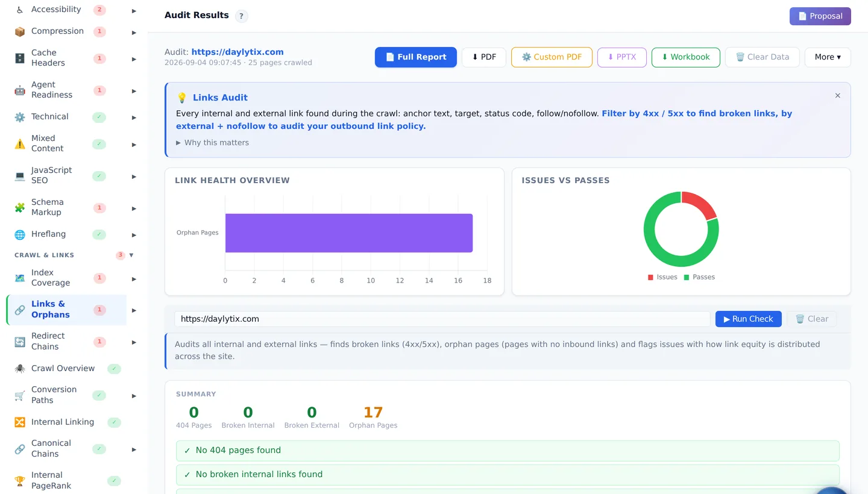Screen dimensions: 868x494
Task: Click the Compression package icon
Action: pos(20,31)
